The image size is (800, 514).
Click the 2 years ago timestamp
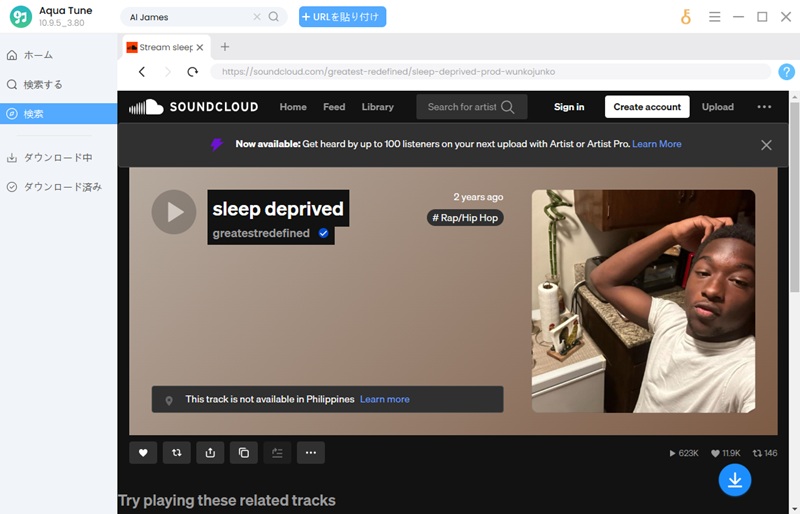click(x=478, y=197)
